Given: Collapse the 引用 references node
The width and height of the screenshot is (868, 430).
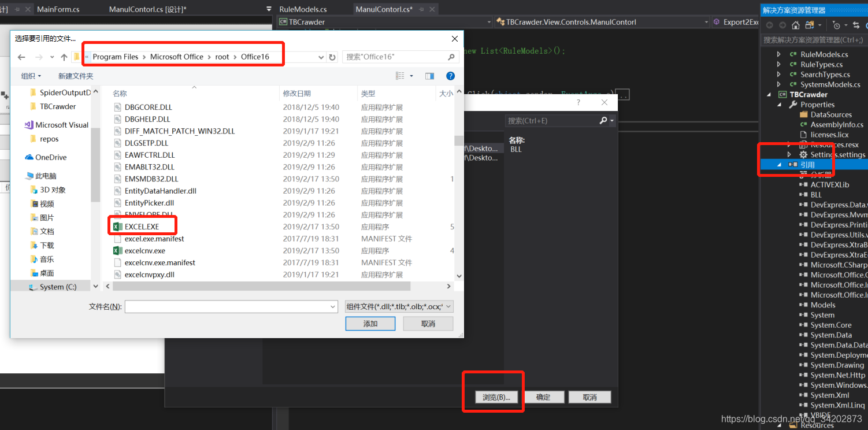Looking at the screenshot, I should pos(778,165).
